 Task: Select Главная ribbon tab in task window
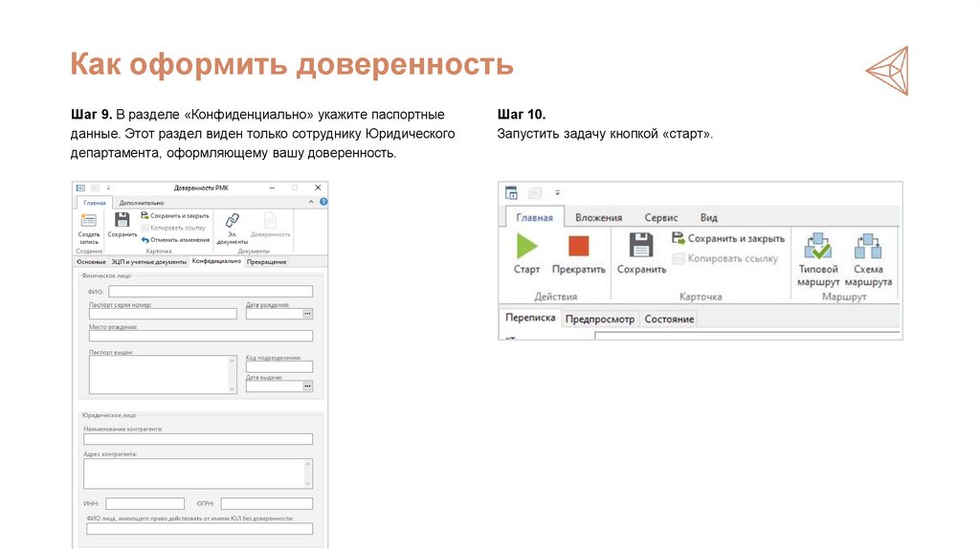coord(534,217)
